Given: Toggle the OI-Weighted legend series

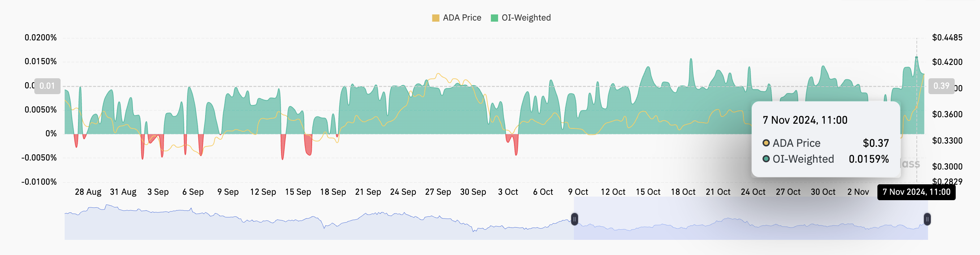Looking at the screenshot, I should click(521, 18).
